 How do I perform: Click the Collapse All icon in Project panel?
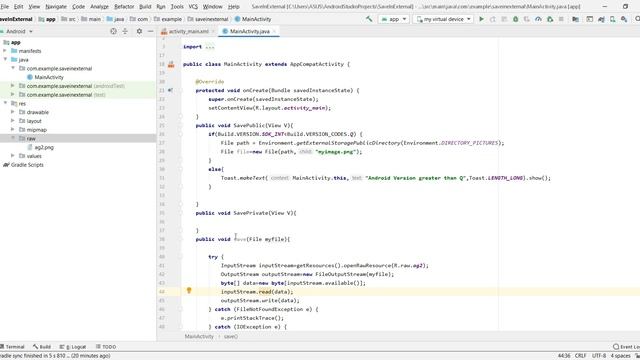point(125,31)
